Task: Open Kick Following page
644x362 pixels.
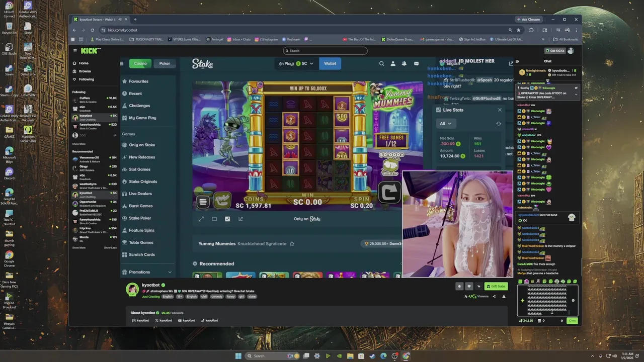Action: 83,79
